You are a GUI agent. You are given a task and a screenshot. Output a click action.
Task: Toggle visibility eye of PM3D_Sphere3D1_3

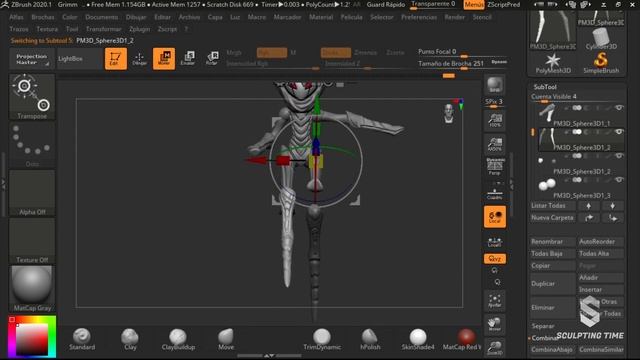(x=619, y=180)
